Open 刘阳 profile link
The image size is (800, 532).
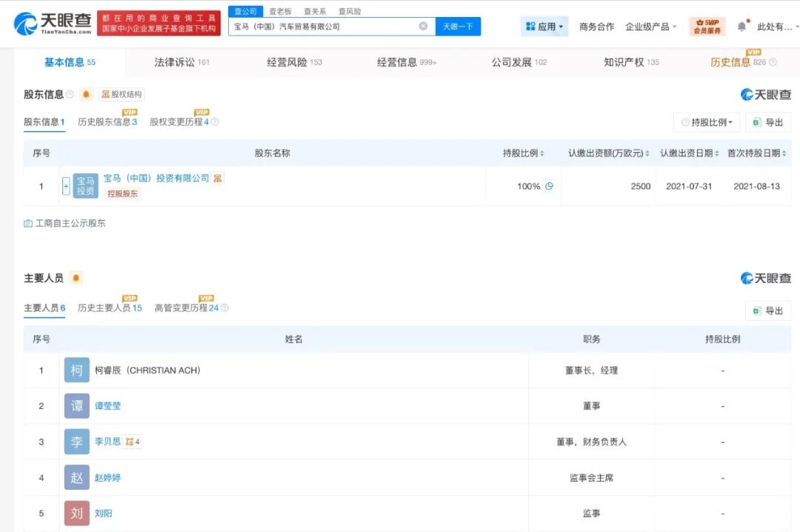pyautogui.click(x=103, y=513)
